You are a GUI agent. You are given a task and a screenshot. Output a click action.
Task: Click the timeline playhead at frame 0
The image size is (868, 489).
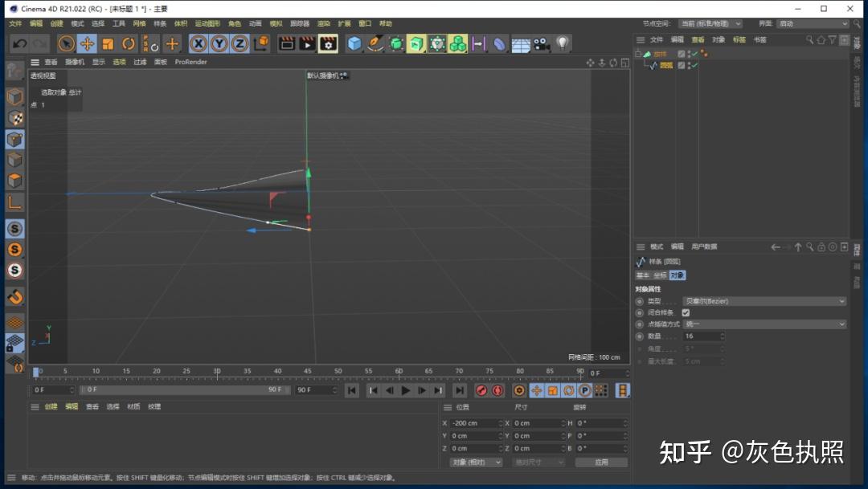36,373
